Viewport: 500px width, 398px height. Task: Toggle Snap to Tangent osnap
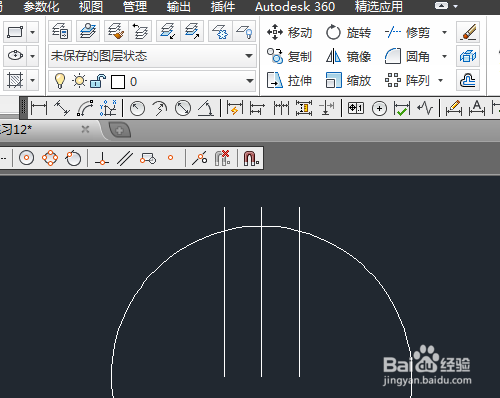coord(73,158)
